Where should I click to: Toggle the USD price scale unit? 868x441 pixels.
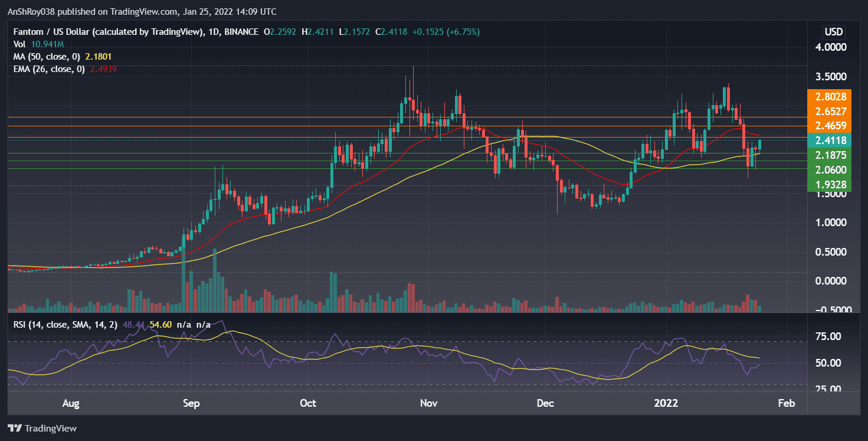(x=833, y=32)
